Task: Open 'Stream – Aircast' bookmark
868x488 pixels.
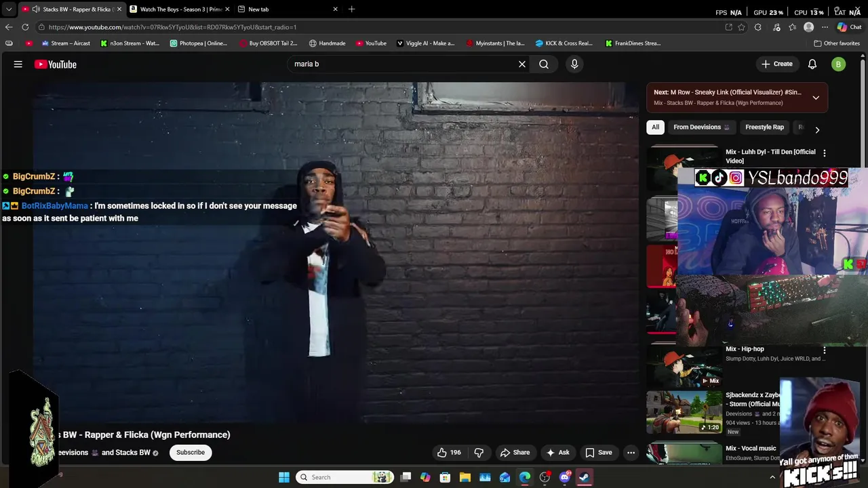Action: pyautogui.click(x=66, y=43)
